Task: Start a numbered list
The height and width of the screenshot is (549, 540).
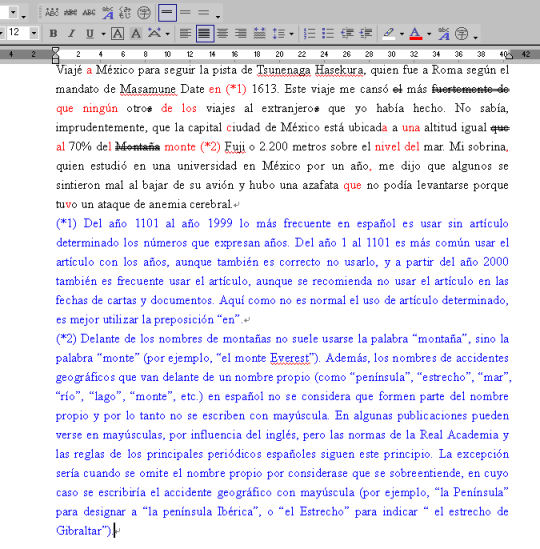Action: pos(310,34)
